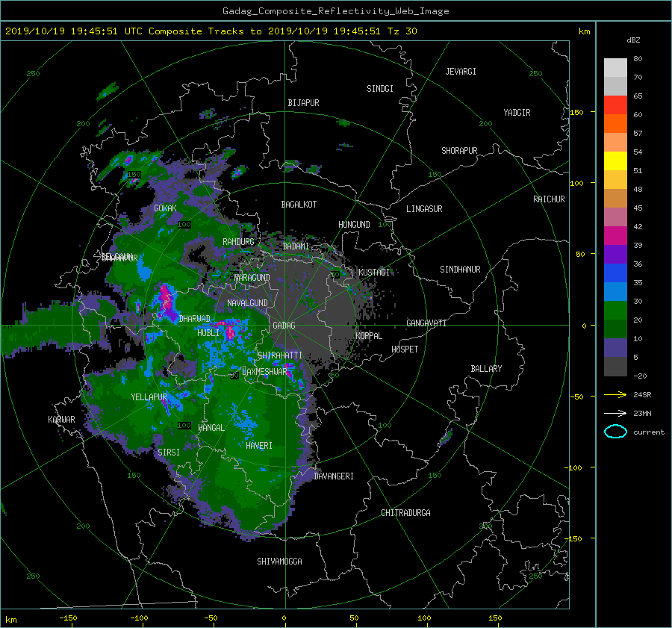Viewport: 672px width, 628px height.
Task: Click the SHIVAMOGGA city label
Action: click(279, 562)
